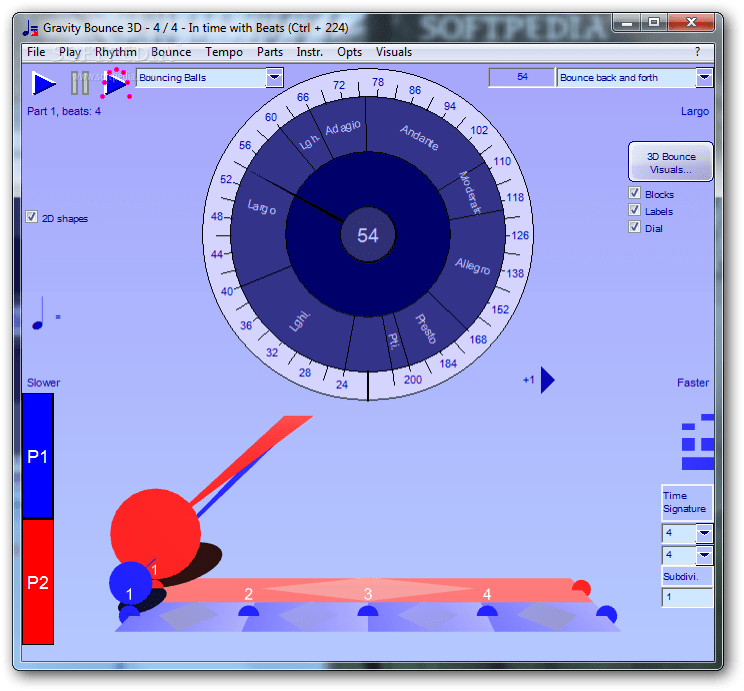Click beat marker 4 on the red track
Screen dimensions: 744x691
(487, 594)
